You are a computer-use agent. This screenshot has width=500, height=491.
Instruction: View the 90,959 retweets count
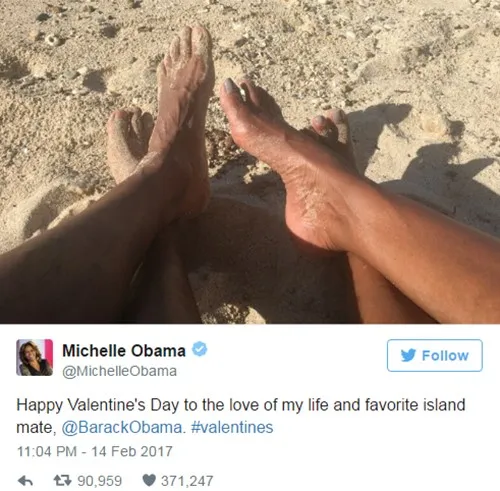tap(100, 481)
